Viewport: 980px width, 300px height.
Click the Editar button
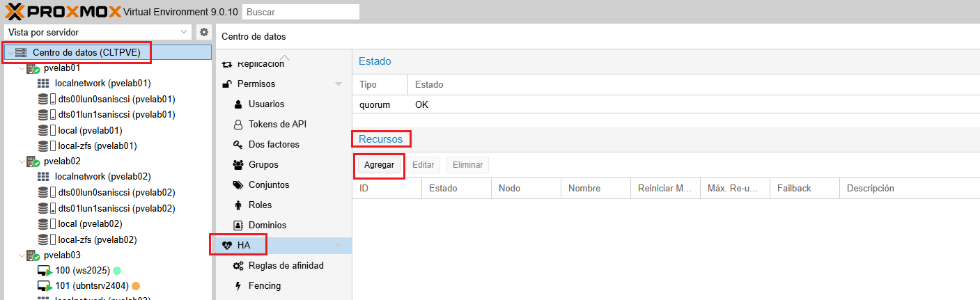click(x=423, y=165)
